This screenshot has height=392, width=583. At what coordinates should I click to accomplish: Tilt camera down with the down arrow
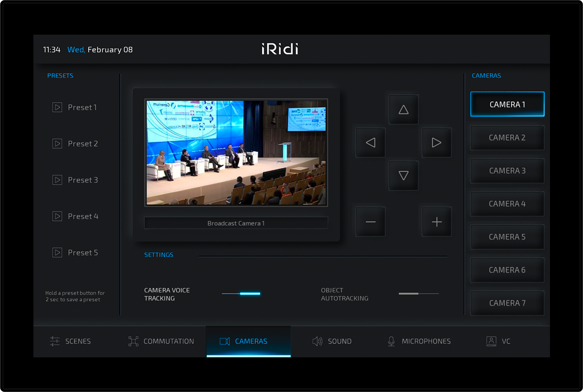pyautogui.click(x=404, y=176)
